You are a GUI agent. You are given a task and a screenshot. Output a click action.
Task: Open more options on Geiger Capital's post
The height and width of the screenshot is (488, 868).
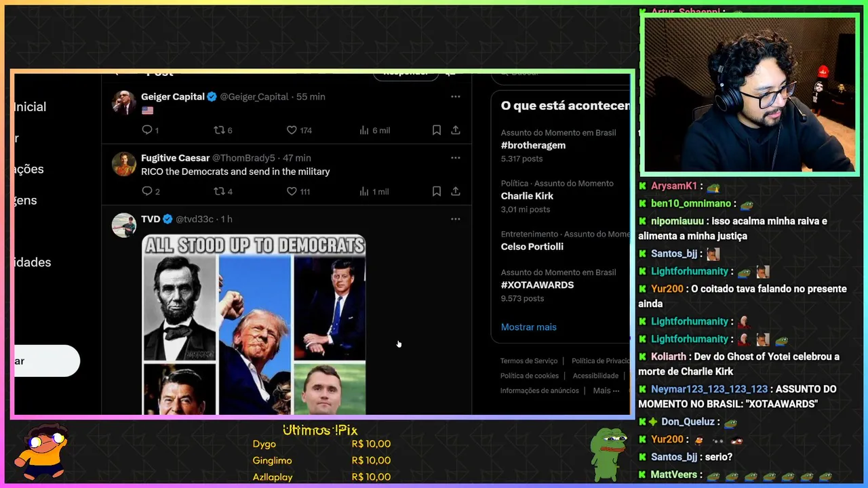point(456,97)
